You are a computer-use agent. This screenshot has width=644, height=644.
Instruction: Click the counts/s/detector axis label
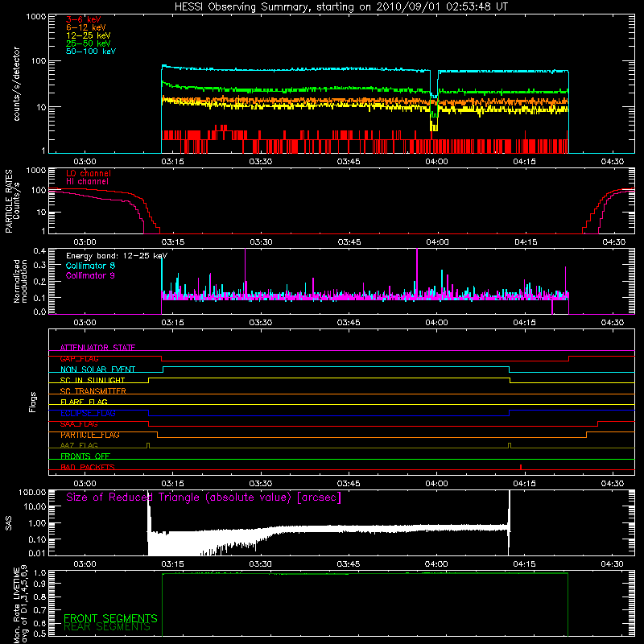pyautogui.click(x=17, y=84)
